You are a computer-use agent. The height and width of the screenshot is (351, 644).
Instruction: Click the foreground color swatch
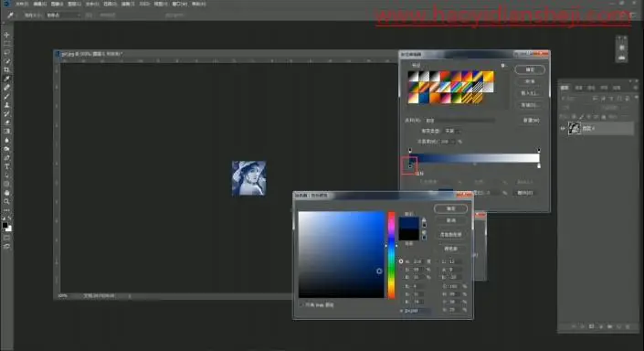[x=5, y=225]
